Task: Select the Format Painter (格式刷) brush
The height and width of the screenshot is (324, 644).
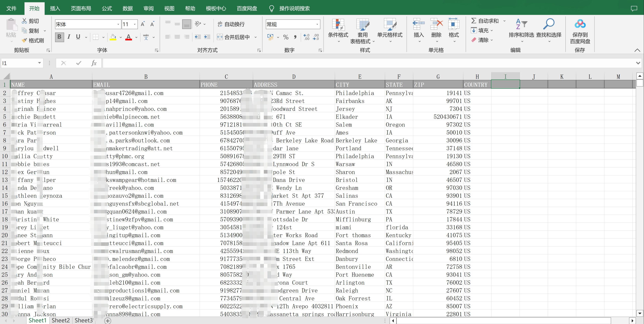Action: coord(24,40)
